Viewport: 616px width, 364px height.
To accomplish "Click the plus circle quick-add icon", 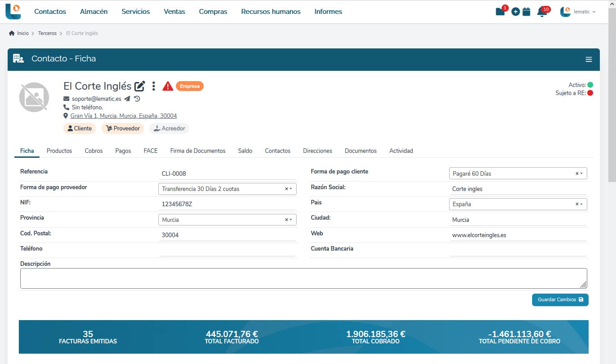I will (516, 12).
